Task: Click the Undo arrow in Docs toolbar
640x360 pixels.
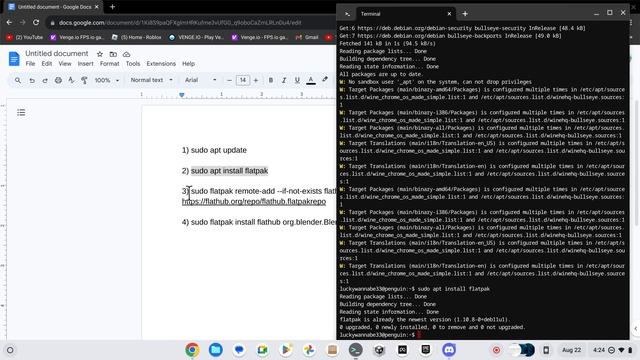Action: click(x=32, y=80)
